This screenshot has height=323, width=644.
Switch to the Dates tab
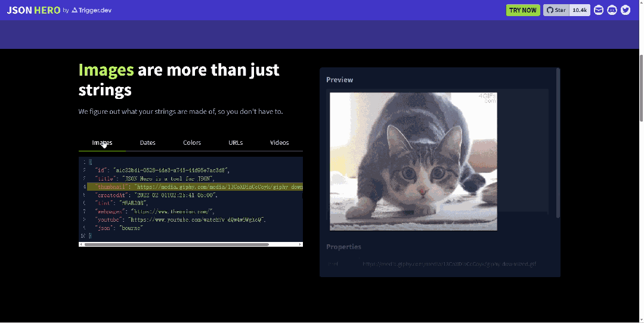point(147,142)
